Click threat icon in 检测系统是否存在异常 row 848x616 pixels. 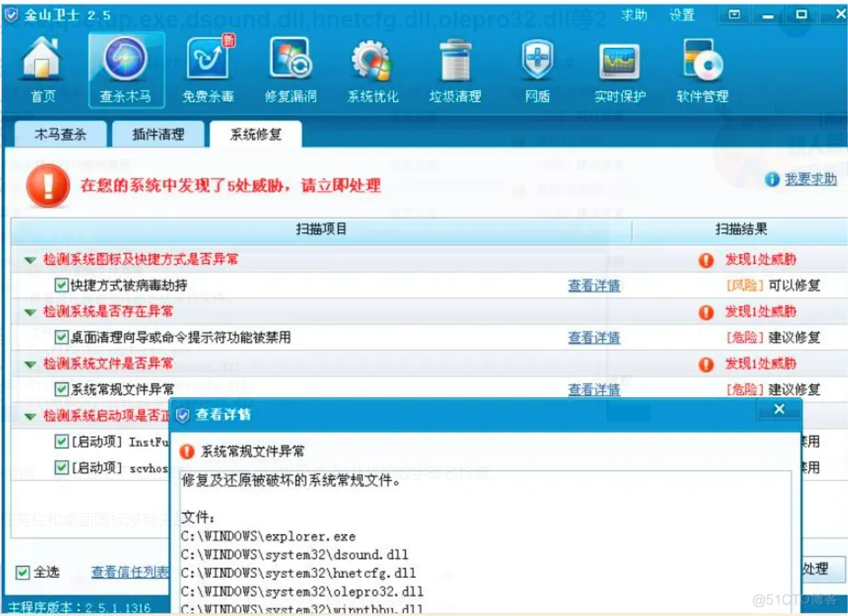706,312
